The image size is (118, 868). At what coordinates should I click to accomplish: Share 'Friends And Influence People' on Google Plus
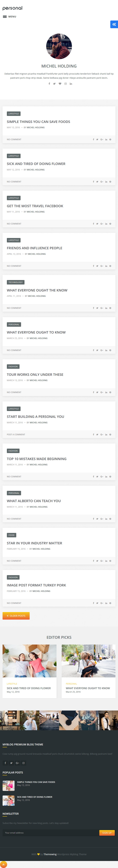click(x=102, y=266)
